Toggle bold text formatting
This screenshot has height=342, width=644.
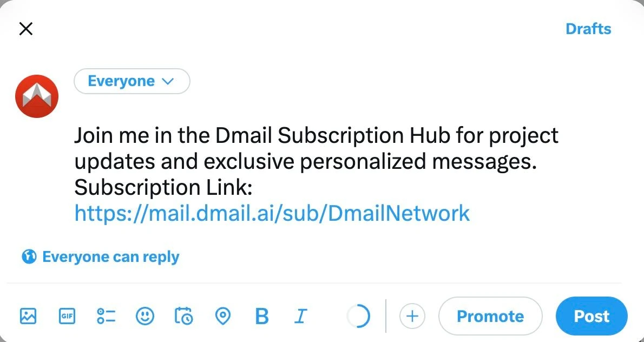pyautogui.click(x=261, y=316)
